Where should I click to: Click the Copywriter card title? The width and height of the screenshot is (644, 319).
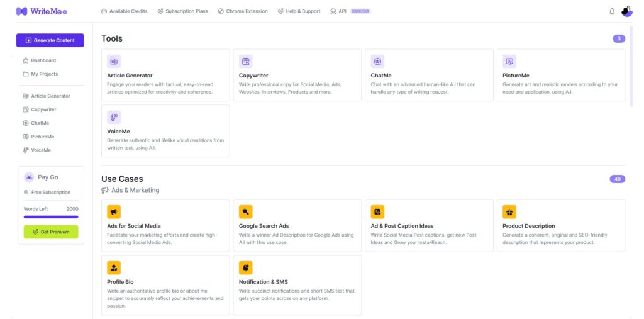click(x=253, y=76)
